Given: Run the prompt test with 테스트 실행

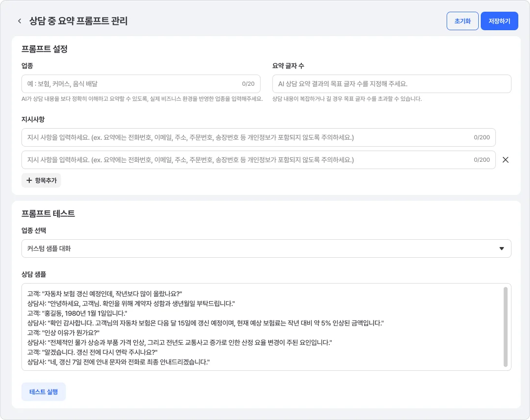Looking at the screenshot, I should [43, 391].
